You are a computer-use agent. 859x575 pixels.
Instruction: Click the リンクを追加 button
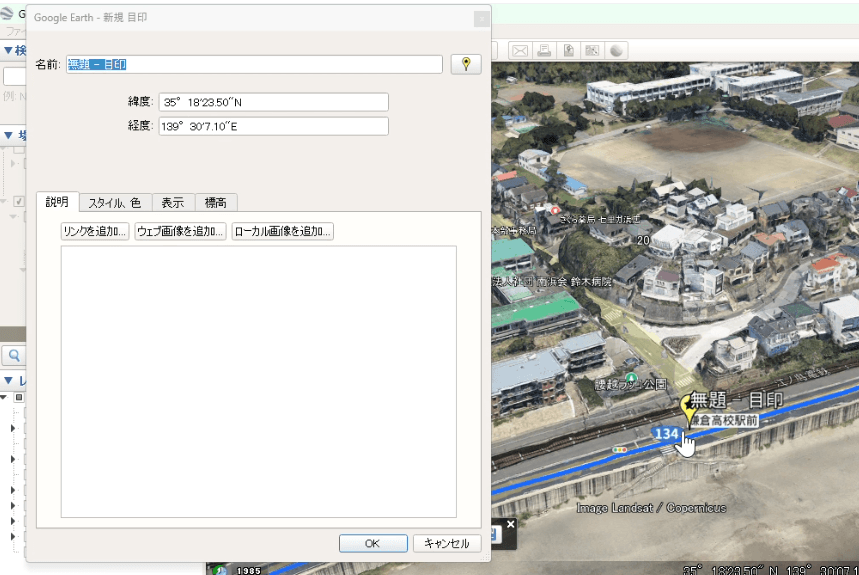[x=95, y=231]
